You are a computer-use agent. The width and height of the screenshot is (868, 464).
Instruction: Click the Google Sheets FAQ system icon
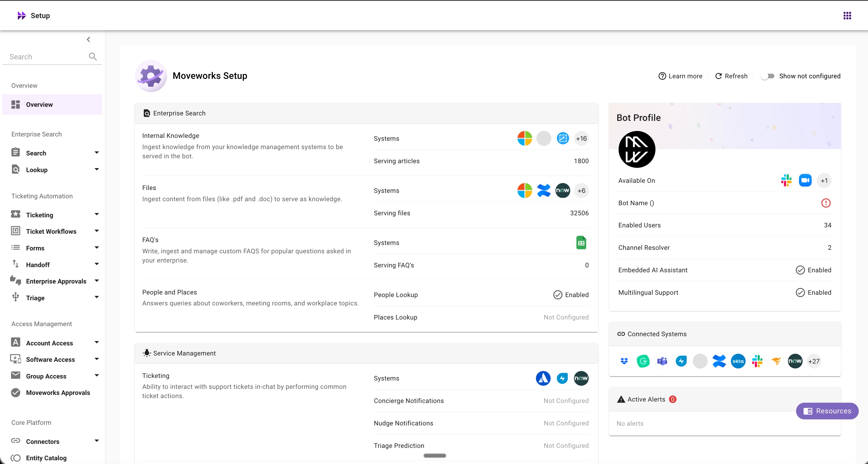coord(581,243)
